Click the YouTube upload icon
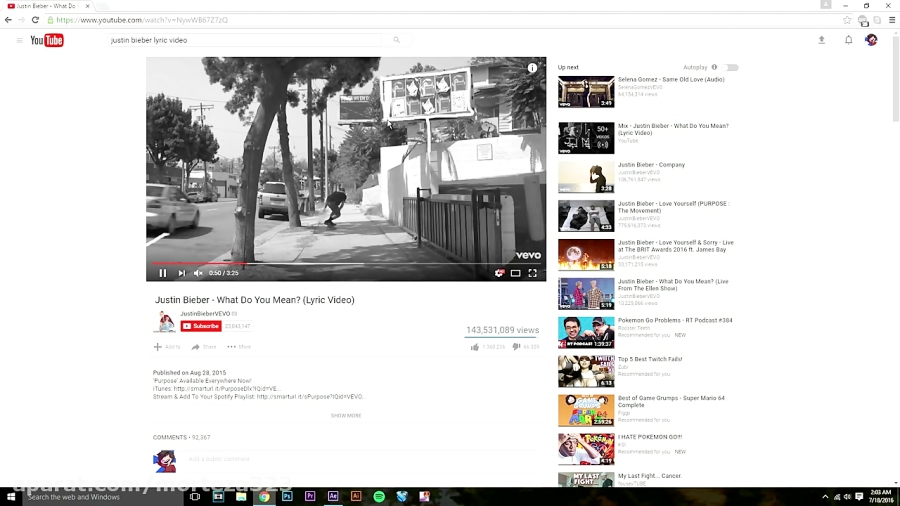The height and width of the screenshot is (506, 900). [x=822, y=40]
